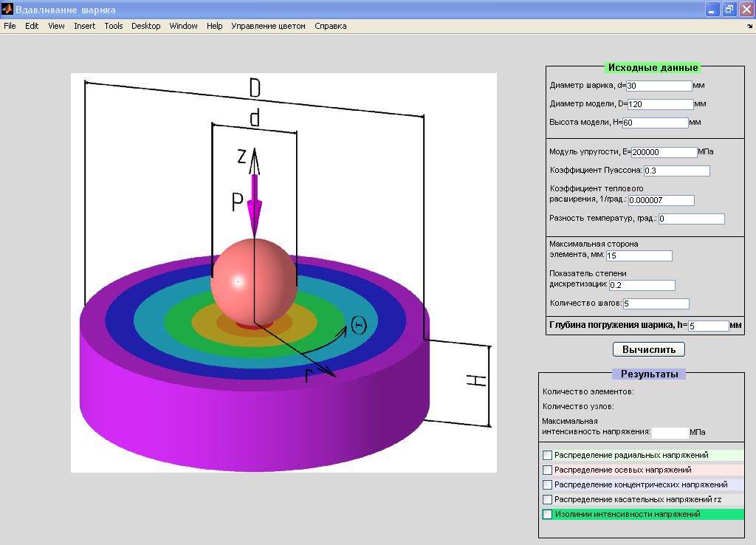Check Изолинии интенсивности напряжений option
The image size is (756, 545).
pos(547,515)
